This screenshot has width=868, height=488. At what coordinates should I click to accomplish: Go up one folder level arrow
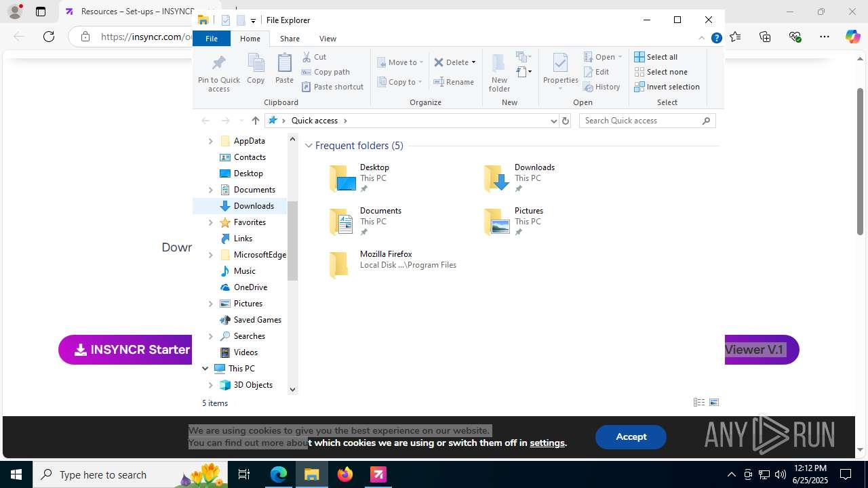click(x=255, y=121)
